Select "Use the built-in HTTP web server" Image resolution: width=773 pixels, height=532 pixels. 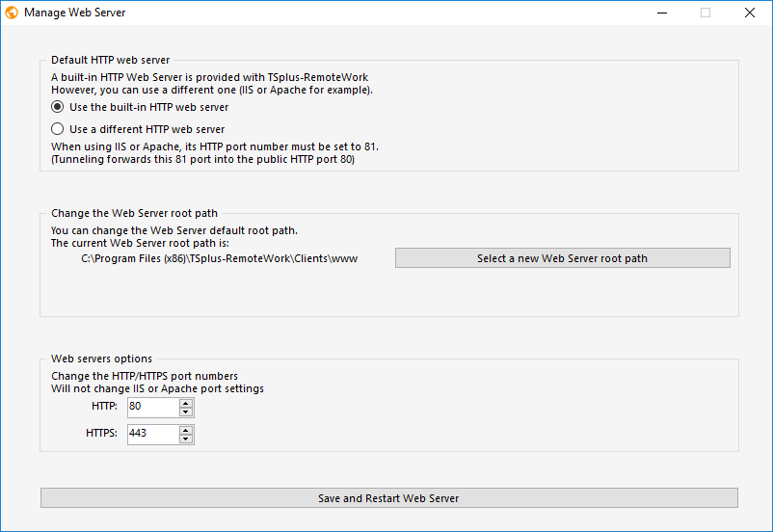point(57,107)
